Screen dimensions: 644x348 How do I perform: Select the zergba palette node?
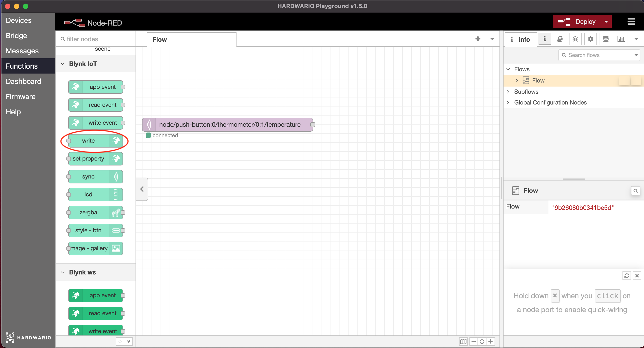tap(96, 212)
